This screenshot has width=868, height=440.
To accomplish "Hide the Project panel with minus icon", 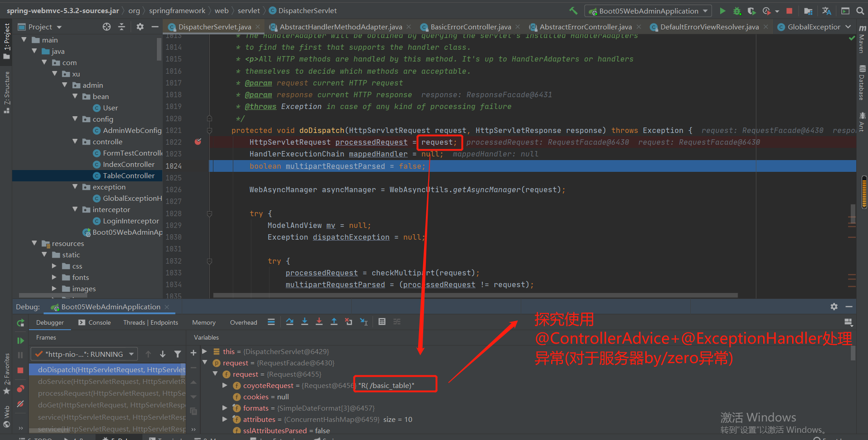I will pos(155,27).
